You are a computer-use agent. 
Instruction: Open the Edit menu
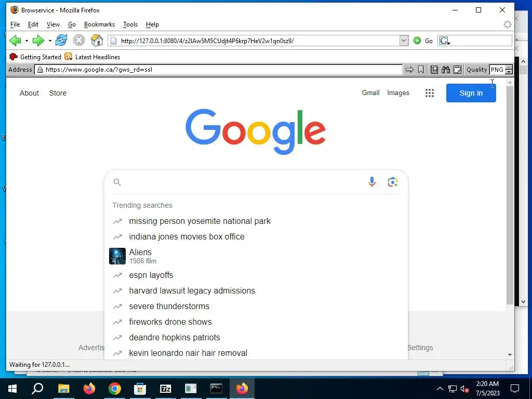click(33, 24)
